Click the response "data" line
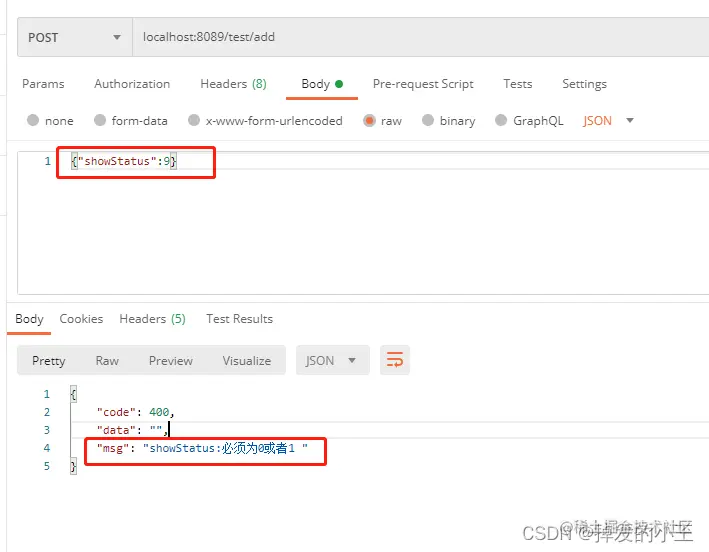 [132, 430]
